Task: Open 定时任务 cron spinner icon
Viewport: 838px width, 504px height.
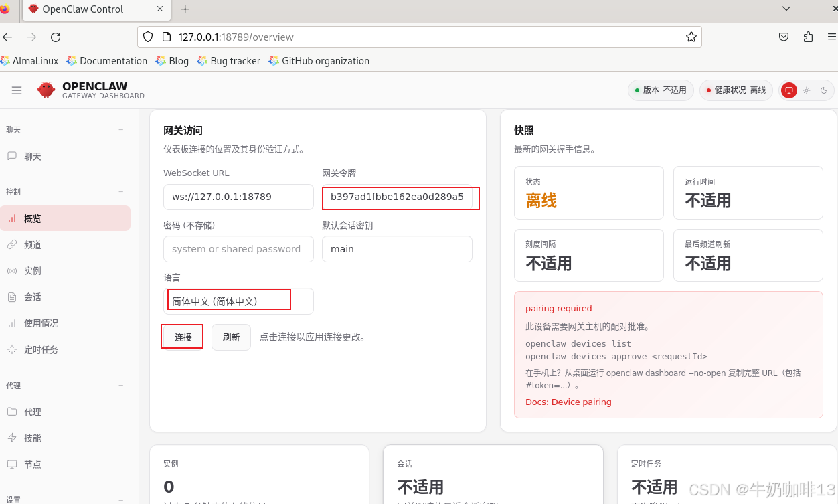Action: [x=12, y=349]
